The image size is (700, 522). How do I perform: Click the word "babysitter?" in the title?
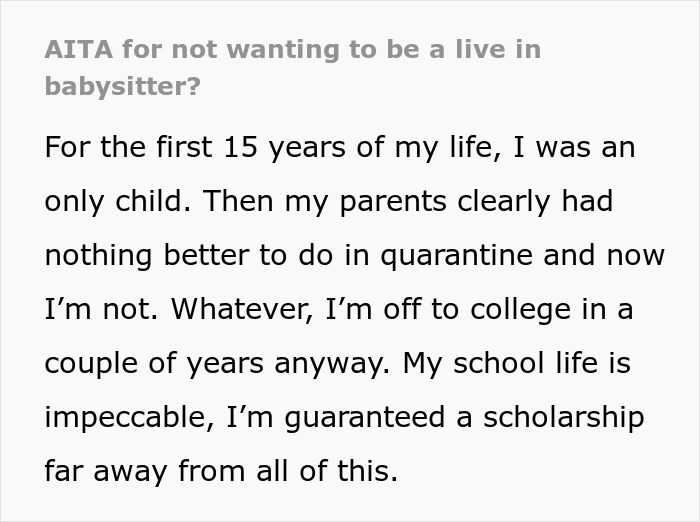(x=122, y=86)
